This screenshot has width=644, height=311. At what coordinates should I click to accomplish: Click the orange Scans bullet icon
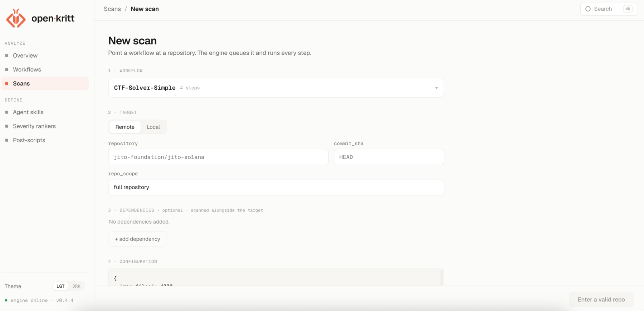[6, 83]
